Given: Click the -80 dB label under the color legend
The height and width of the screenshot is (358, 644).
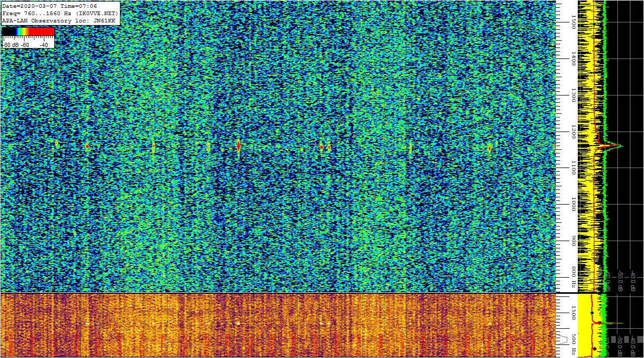Looking at the screenshot, I should [10, 45].
